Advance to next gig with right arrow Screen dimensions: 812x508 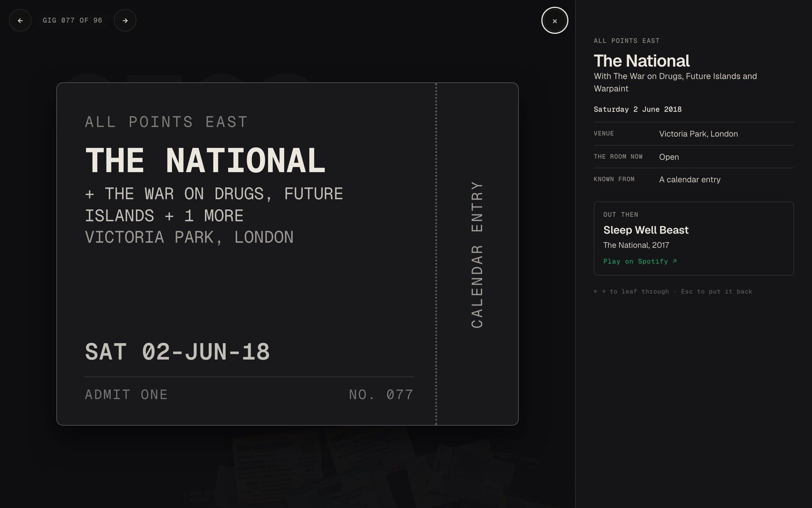tap(125, 20)
